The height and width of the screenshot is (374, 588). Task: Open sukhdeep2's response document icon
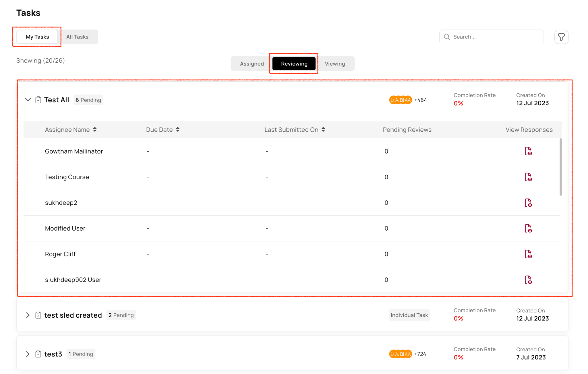(x=528, y=203)
